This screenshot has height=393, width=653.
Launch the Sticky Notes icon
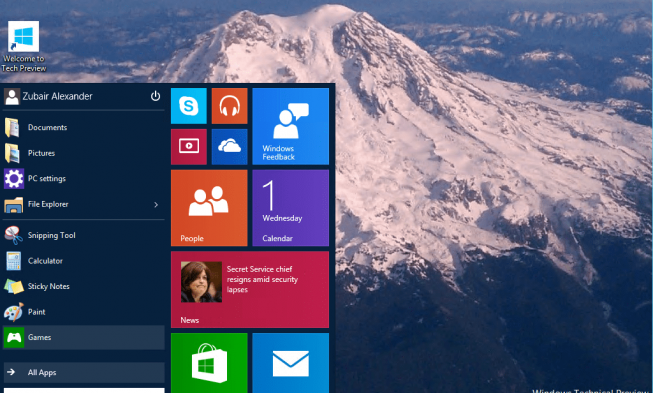tap(14, 286)
